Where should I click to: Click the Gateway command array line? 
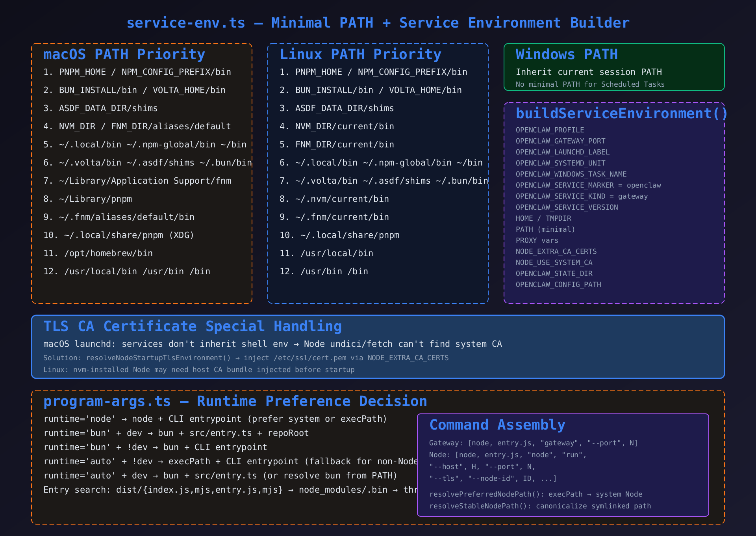[533, 443]
